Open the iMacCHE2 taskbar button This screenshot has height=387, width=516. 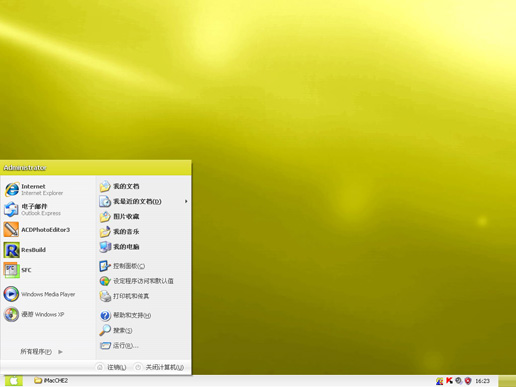[x=51, y=380]
